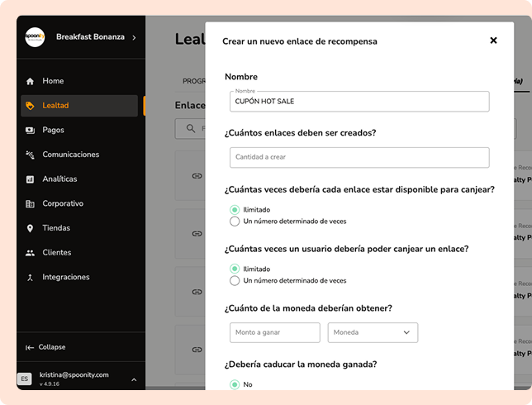The image size is (532, 405).
Task: Close the reward link dialog
Action: click(x=493, y=40)
